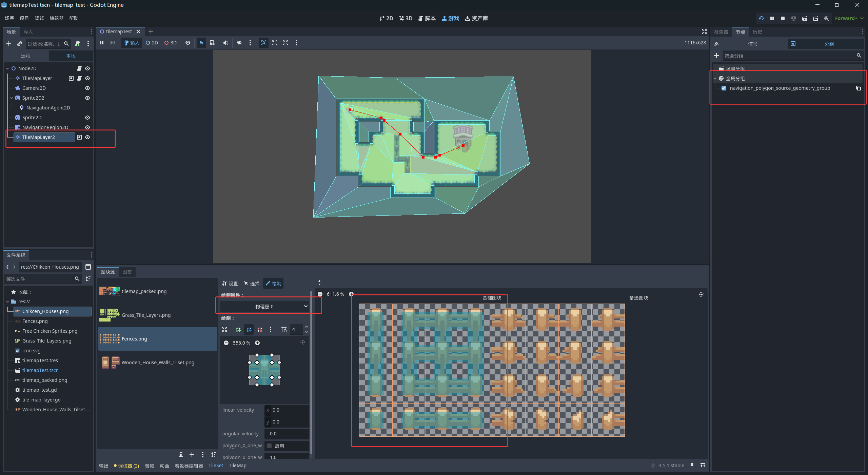Enable the polygon_0_one_way checkbox
The image size is (868, 475).
[269, 446]
